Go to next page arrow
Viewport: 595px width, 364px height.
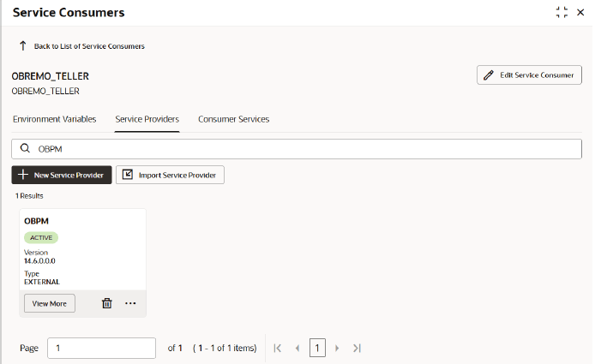tap(337, 348)
